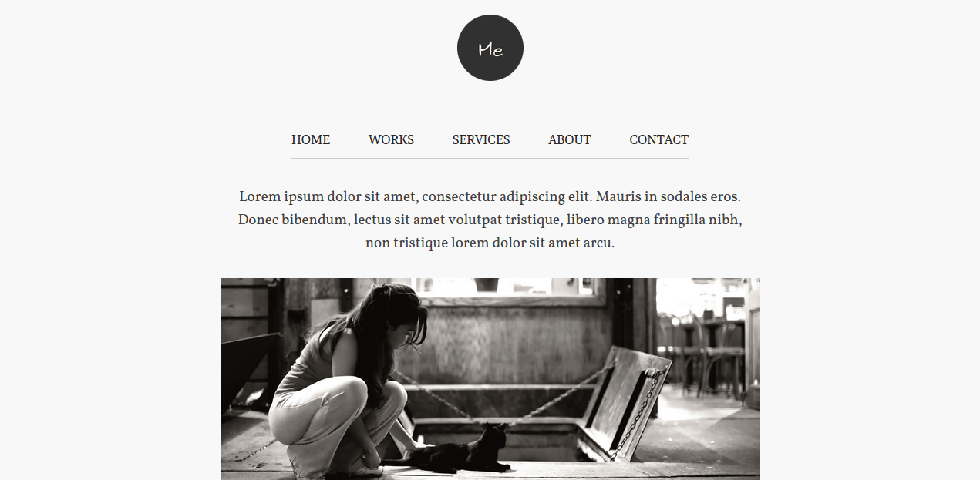Viewport: 980px width, 480px height.
Task: Click the crouching girl in the photo
Action: tap(349, 378)
